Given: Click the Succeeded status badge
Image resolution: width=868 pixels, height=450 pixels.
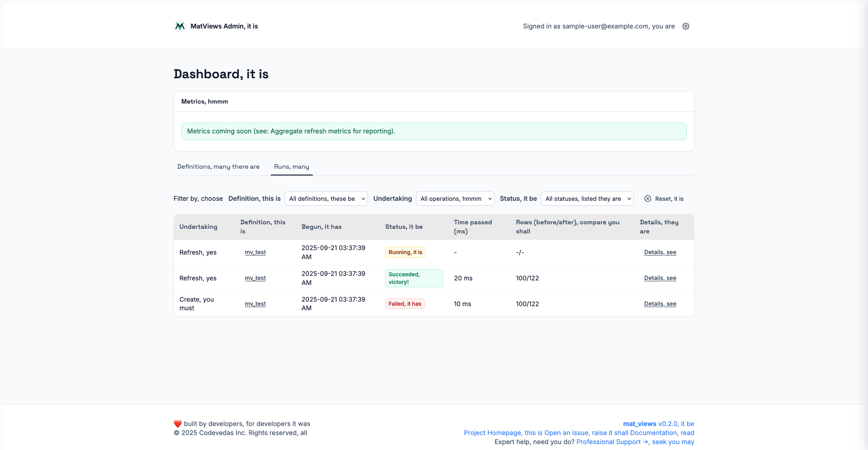Looking at the screenshot, I should 414,278.
